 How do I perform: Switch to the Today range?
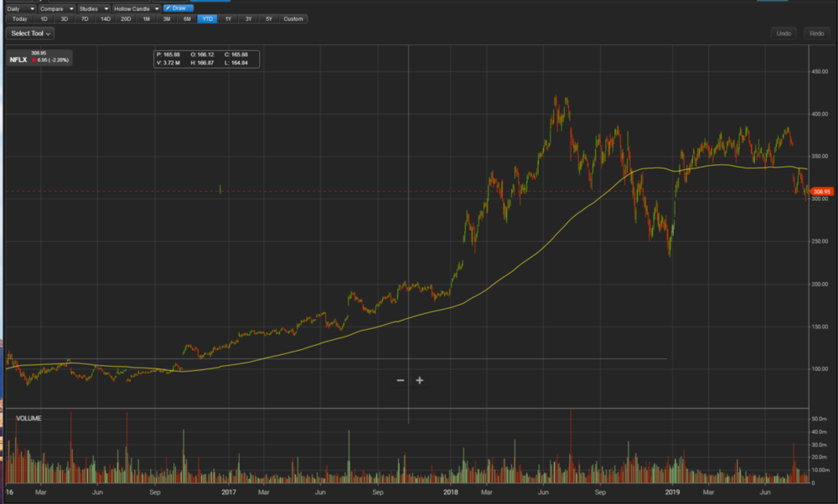click(x=18, y=18)
